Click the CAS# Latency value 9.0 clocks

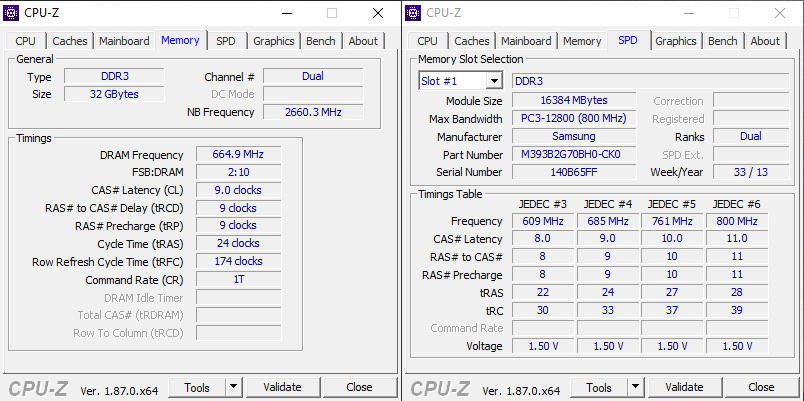point(238,190)
